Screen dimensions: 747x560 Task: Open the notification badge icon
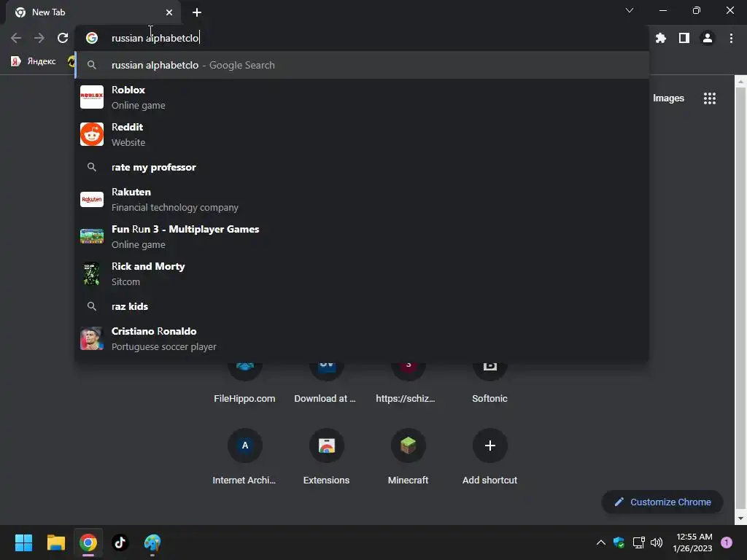pyautogui.click(x=727, y=542)
